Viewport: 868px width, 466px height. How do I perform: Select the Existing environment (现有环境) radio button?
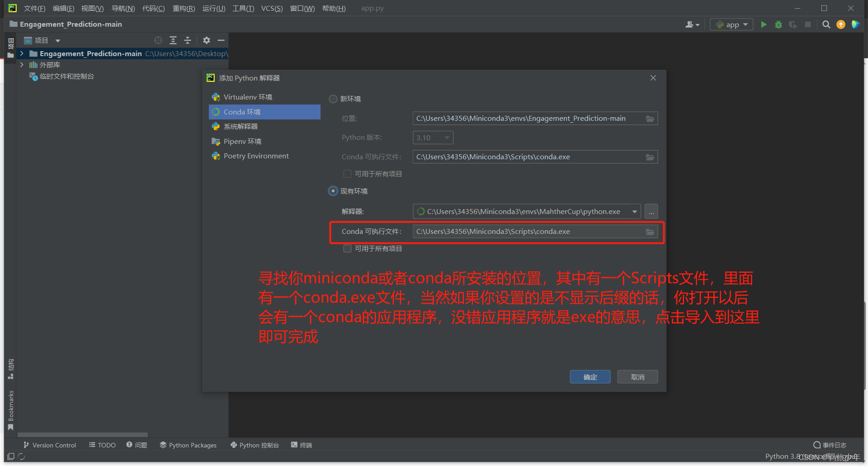pyautogui.click(x=333, y=191)
